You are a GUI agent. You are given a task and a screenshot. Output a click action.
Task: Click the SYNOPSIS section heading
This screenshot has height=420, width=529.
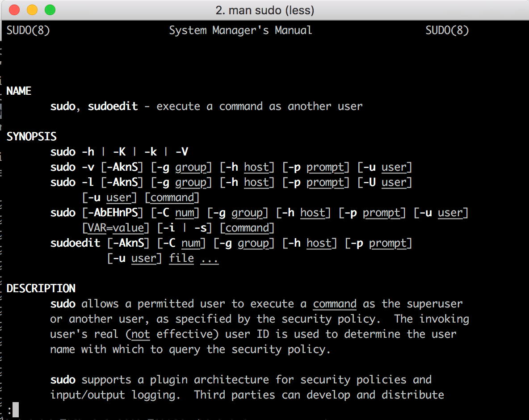[31, 136]
